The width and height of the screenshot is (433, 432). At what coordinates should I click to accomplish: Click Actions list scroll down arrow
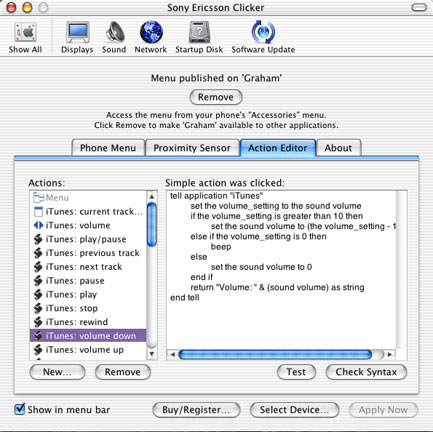tap(152, 354)
